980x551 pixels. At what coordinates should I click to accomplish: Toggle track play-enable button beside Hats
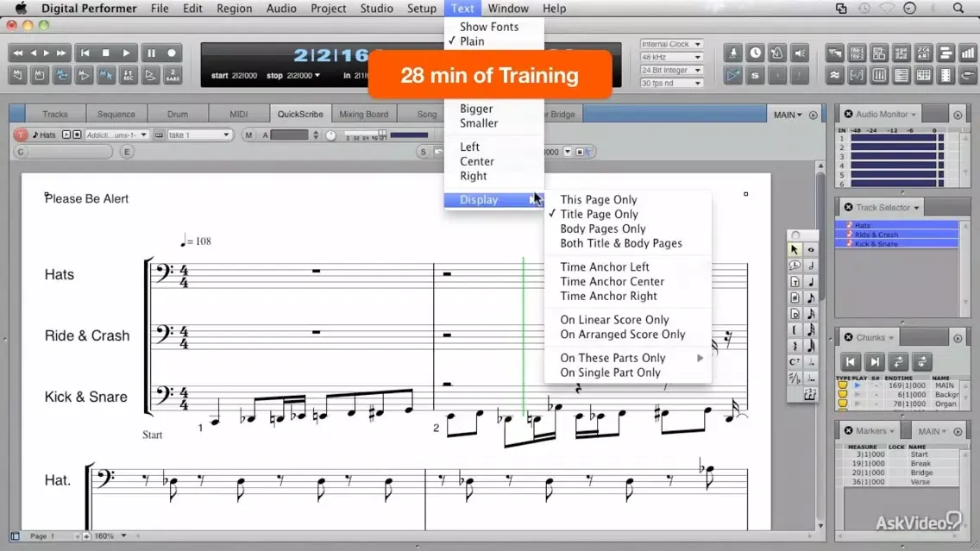click(66, 135)
